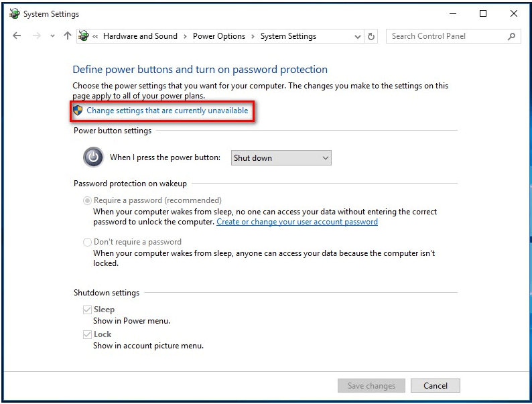Image resolution: width=532 pixels, height=404 pixels.
Task: Select System Settings breadcrumb
Action: pos(288,36)
